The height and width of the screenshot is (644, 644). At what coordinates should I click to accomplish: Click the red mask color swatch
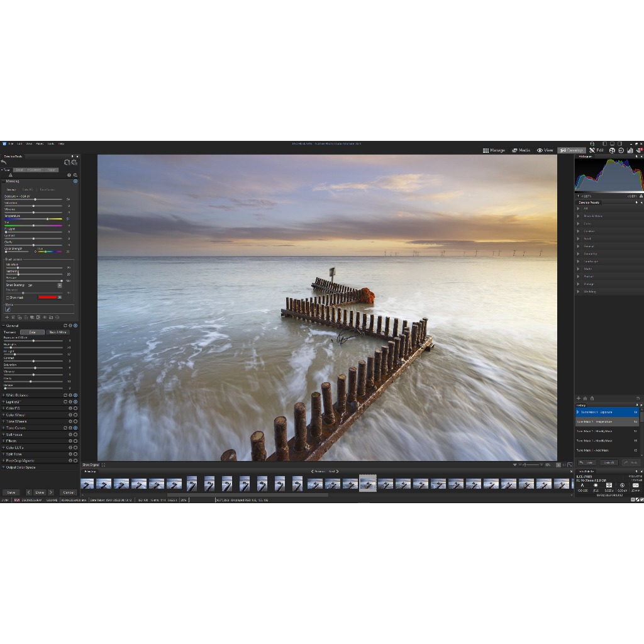tap(47, 297)
